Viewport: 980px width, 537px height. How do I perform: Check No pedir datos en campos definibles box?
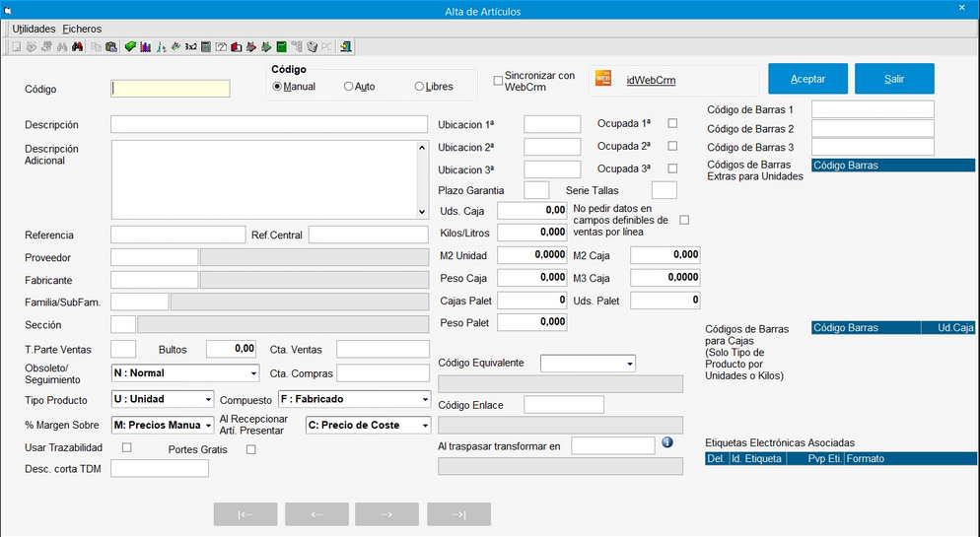pyautogui.click(x=684, y=220)
